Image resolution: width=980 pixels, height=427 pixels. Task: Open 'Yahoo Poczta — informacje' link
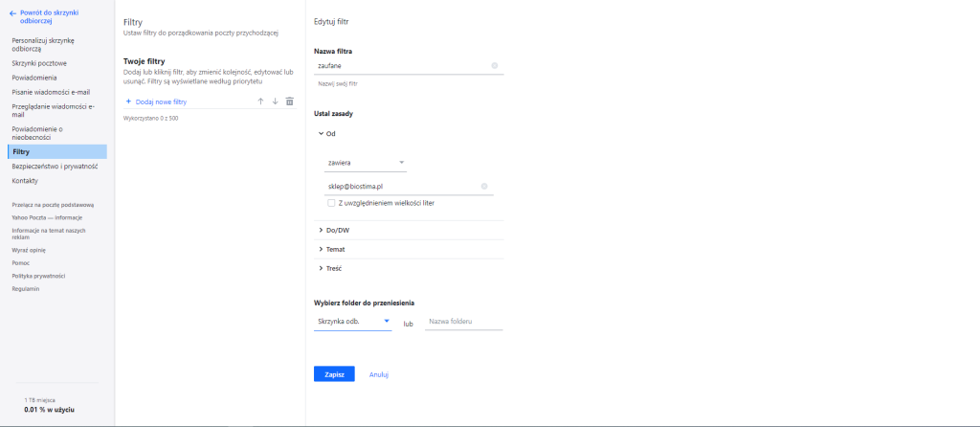coord(47,217)
